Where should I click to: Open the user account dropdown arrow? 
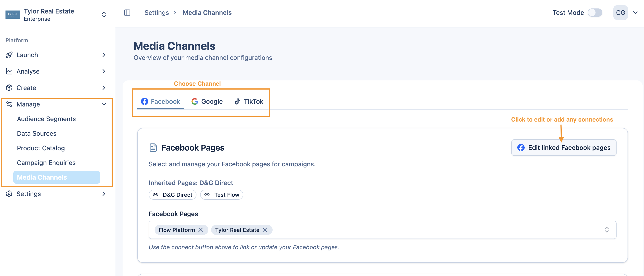[635, 13]
